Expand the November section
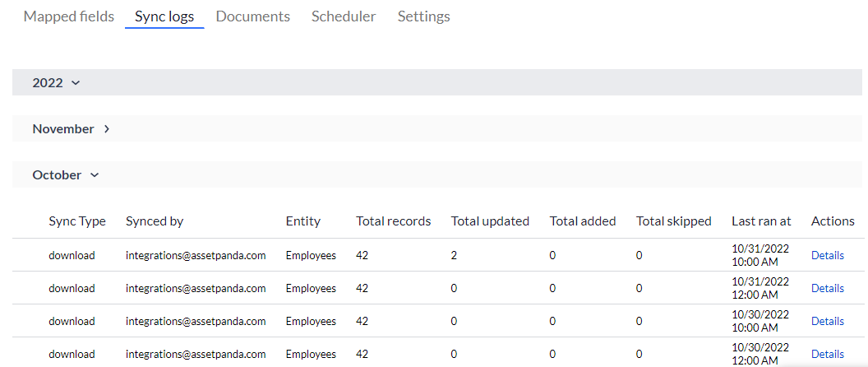 (x=72, y=129)
